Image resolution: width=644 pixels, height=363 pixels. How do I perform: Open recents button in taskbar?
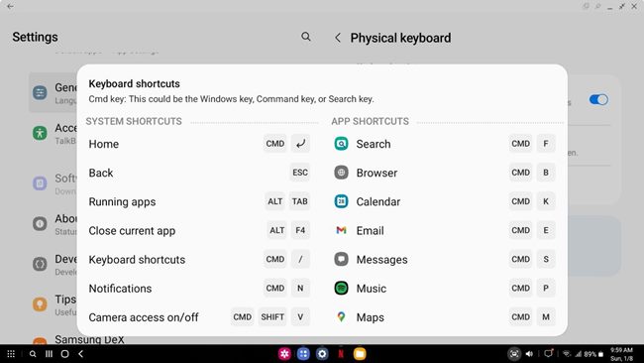point(49,354)
